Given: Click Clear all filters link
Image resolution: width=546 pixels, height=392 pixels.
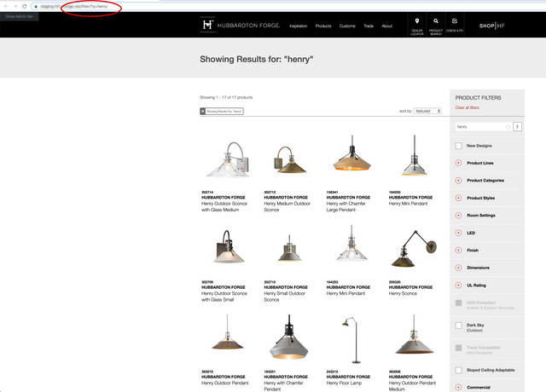Looking at the screenshot, I should click(467, 108).
